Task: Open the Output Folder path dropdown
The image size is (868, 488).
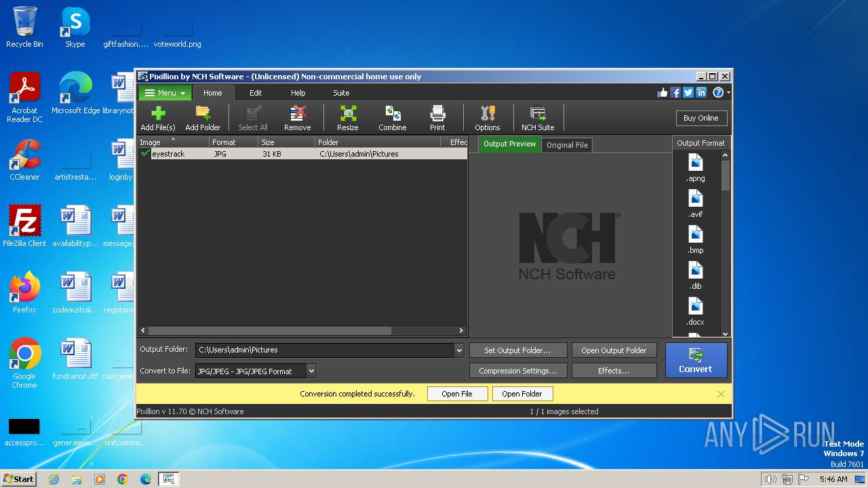Action: pyautogui.click(x=459, y=350)
